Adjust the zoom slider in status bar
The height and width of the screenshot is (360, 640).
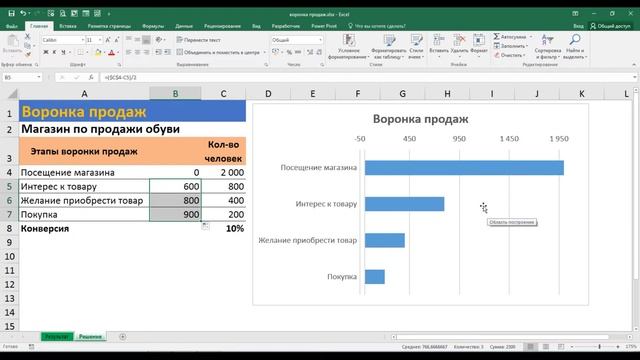[x=599, y=347]
